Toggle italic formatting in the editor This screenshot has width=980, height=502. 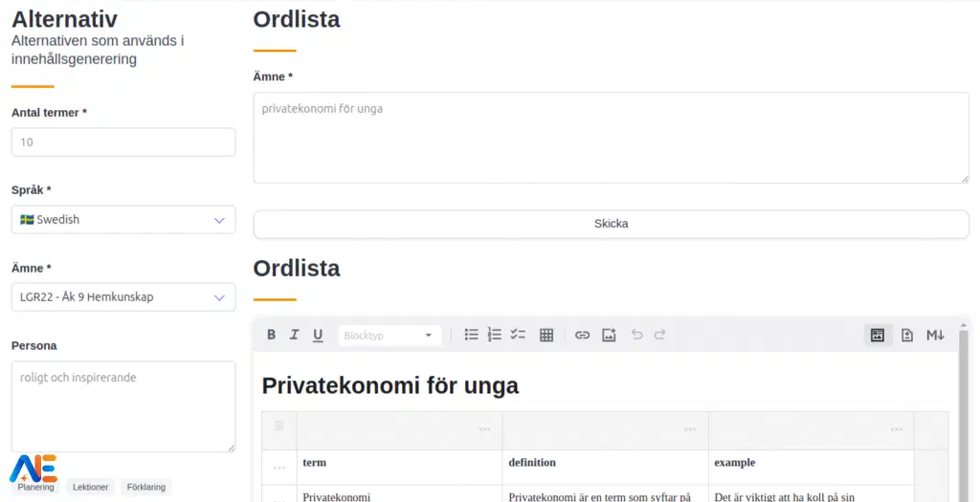pyautogui.click(x=294, y=335)
